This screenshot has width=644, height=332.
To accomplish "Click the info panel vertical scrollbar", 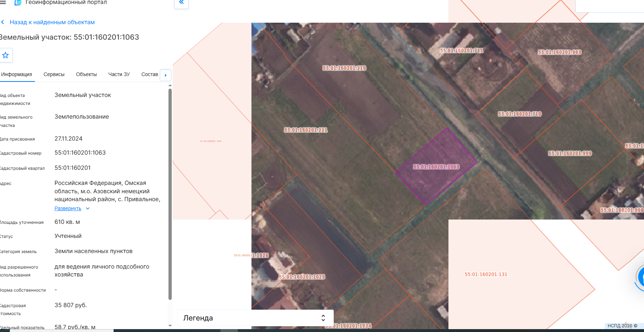I will (170, 194).
